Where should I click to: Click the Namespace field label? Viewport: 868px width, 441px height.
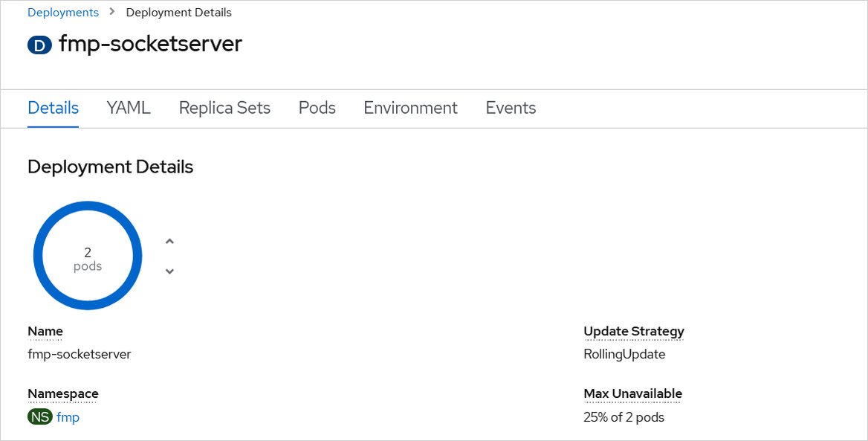click(63, 394)
